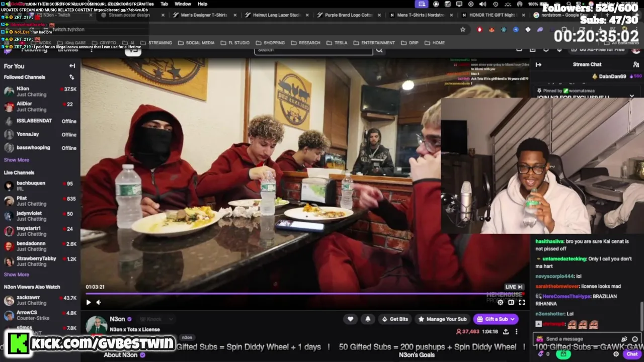Viewport: 644px width, 362px height.
Task: Open the RESEARCH bookmarks folder
Action: click(x=305, y=43)
